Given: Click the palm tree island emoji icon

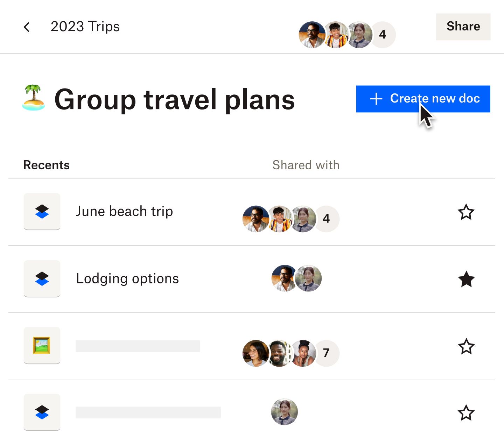Looking at the screenshot, I should [x=33, y=98].
